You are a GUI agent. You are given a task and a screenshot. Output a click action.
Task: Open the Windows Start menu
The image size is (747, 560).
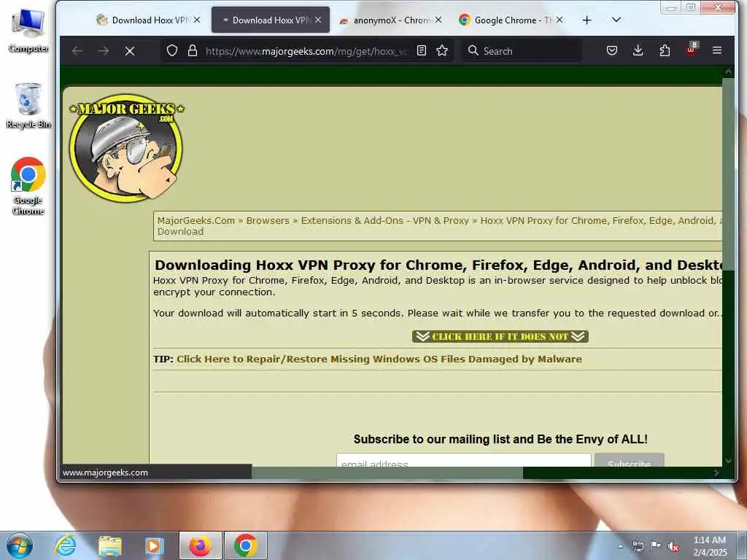pyautogui.click(x=20, y=545)
